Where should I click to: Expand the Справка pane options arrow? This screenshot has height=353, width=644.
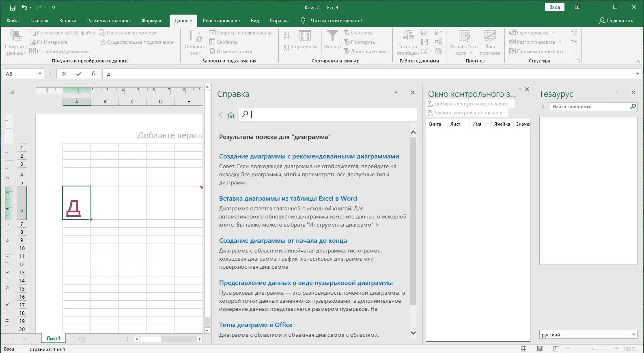click(396, 93)
